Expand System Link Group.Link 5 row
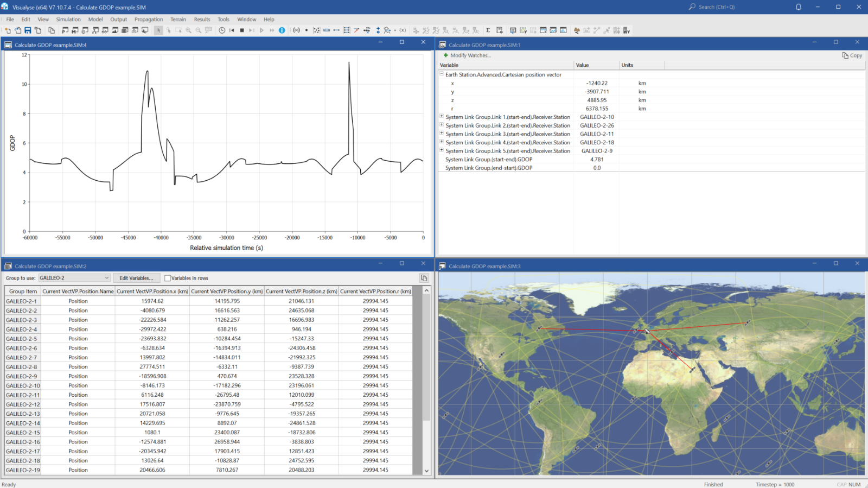This screenshot has height=488, width=868. (442, 150)
